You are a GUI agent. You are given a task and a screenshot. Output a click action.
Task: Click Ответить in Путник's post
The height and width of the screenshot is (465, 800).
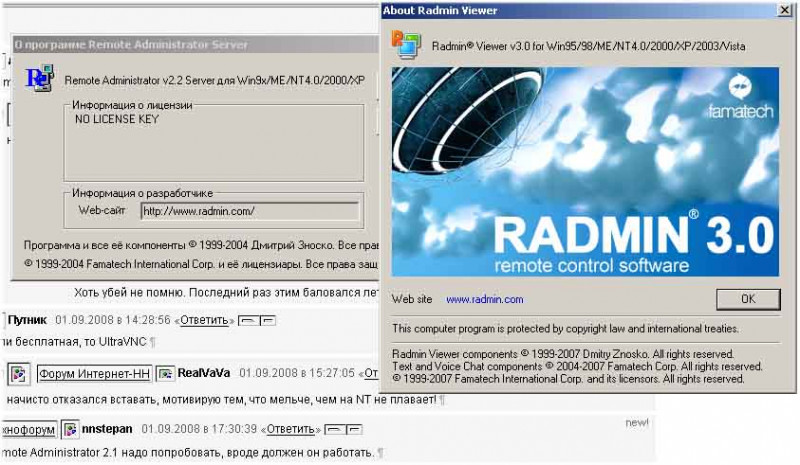point(204,321)
